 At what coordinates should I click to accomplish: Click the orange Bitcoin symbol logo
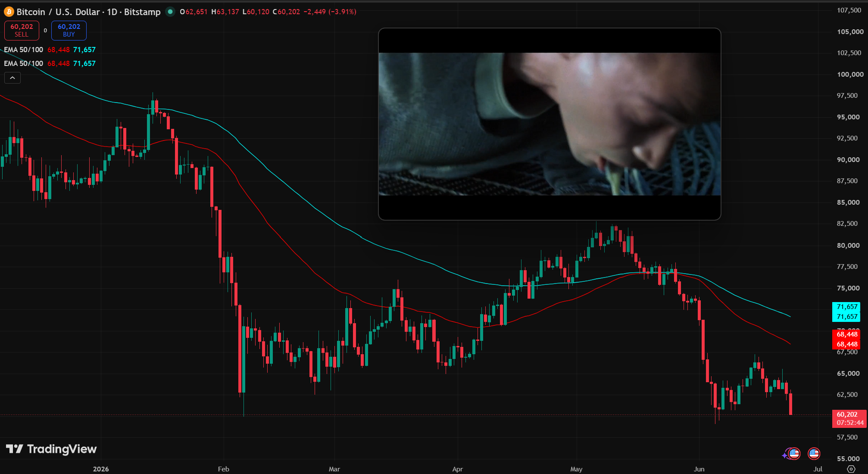9,12
